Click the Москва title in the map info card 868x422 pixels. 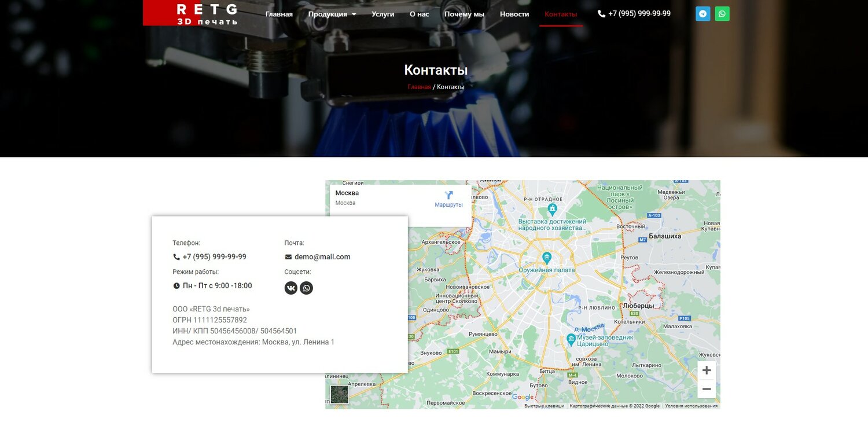[347, 193]
